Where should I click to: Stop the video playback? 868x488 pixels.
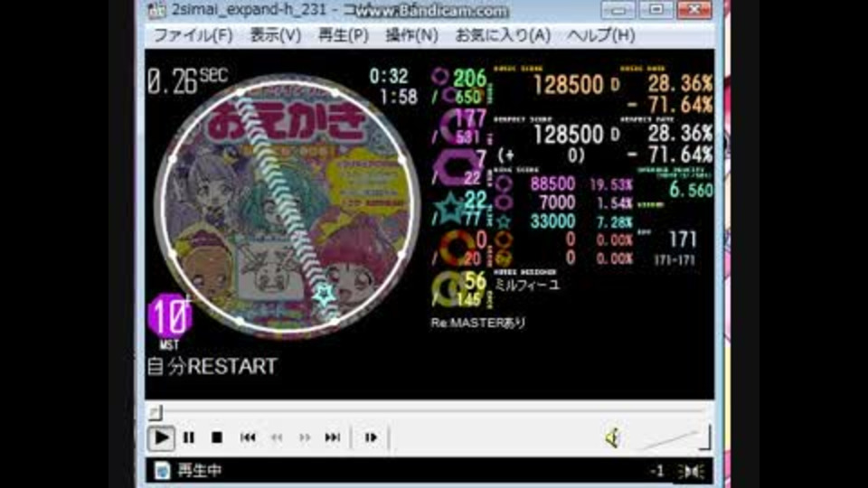click(x=217, y=437)
